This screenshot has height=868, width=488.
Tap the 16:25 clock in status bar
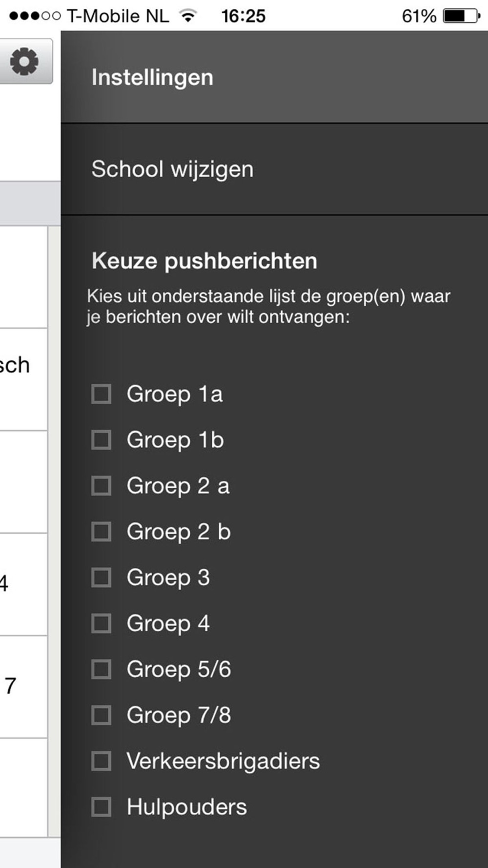(243, 16)
